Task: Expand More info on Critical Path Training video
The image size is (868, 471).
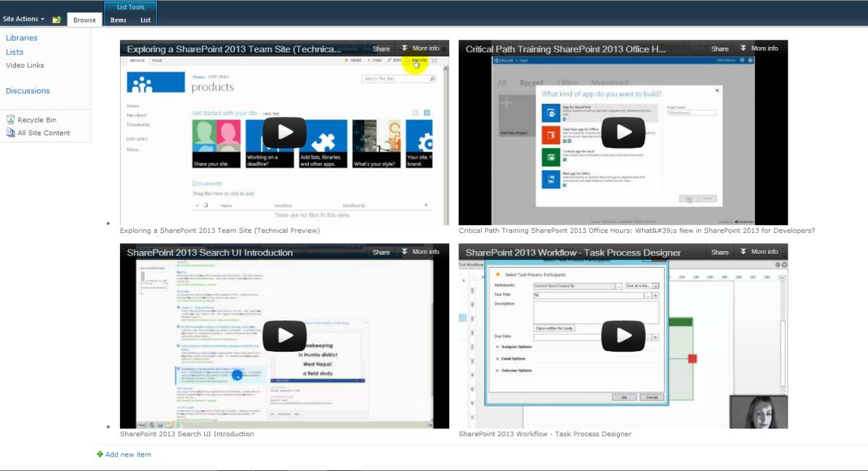Action: tap(759, 48)
